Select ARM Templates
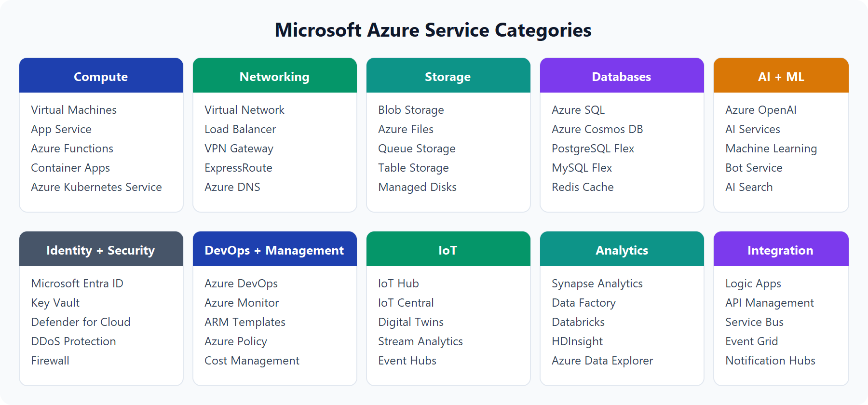The width and height of the screenshot is (868, 405). pos(245,322)
